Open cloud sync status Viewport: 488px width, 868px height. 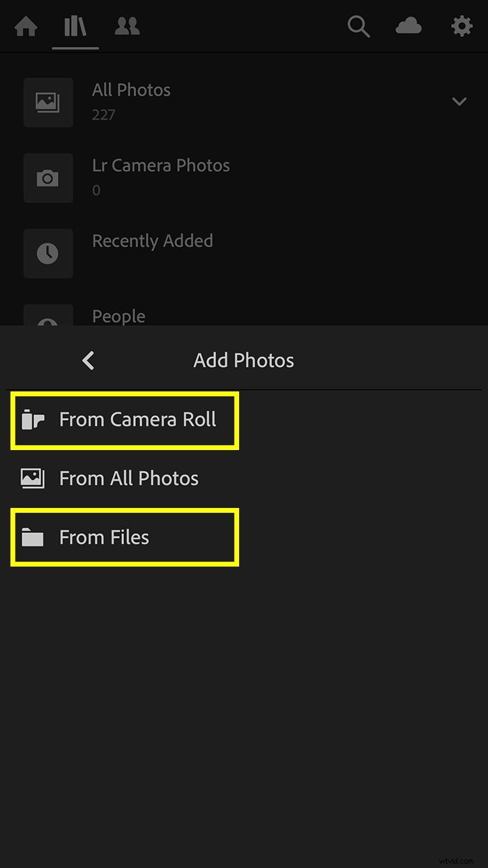click(x=409, y=27)
